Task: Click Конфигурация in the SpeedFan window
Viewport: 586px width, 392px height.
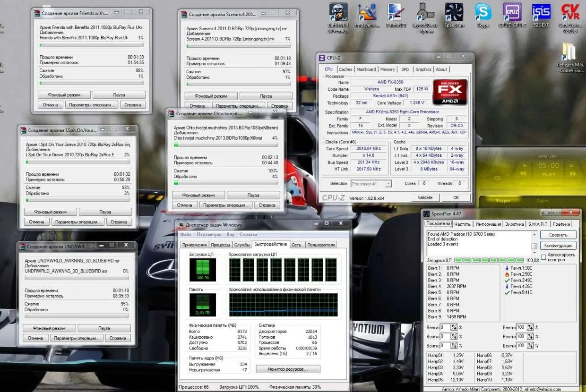Action: [x=558, y=246]
